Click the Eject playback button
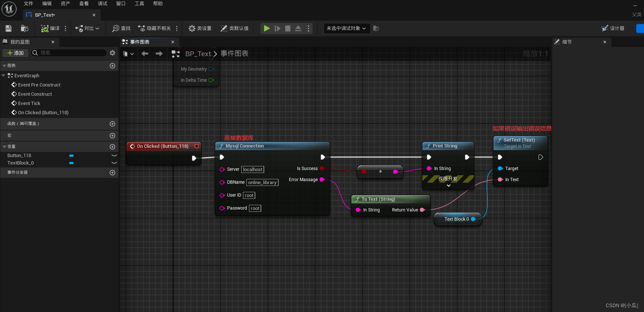The width and height of the screenshot is (644, 312). click(x=298, y=28)
